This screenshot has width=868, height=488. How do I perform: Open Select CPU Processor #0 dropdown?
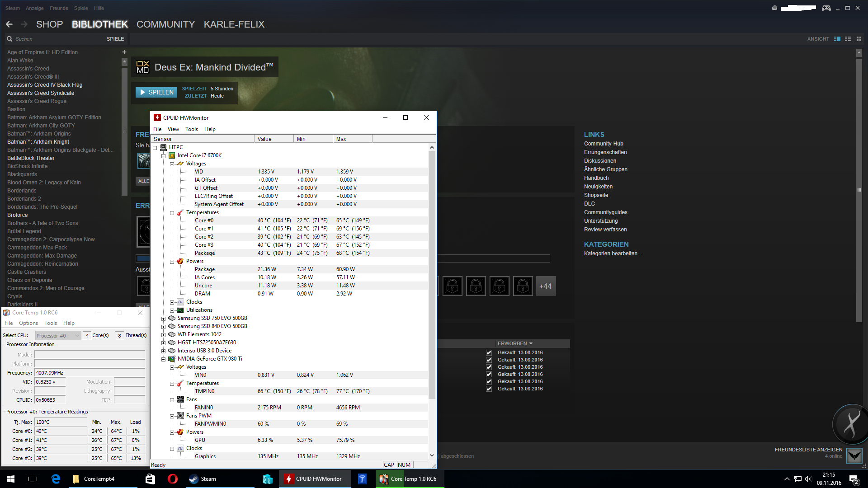pos(58,335)
